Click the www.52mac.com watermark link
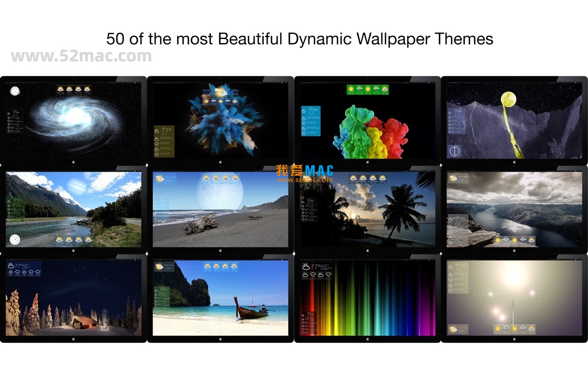Screen dimensions: 588x368 click(81, 55)
